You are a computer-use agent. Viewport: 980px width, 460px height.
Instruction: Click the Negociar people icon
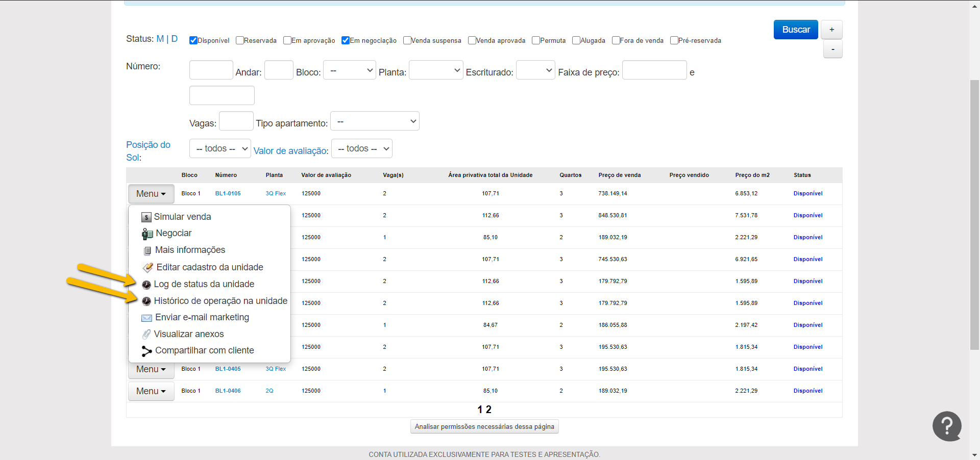[147, 234]
